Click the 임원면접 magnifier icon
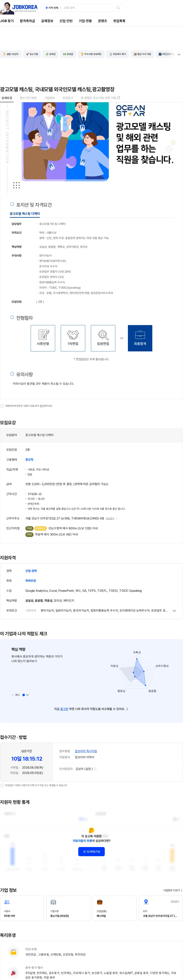 103,335
